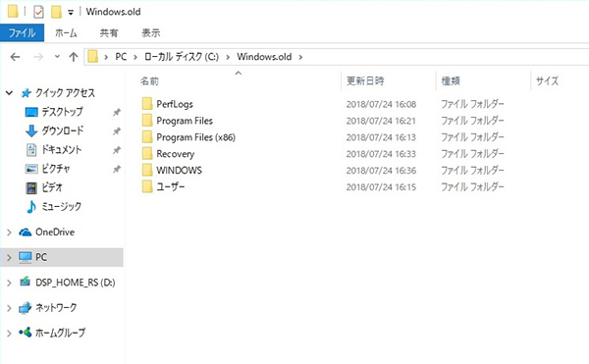Expand the chevron after ローカル ディスク (C:) in breadcrumb
This screenshot has width=589, height=364.
tap(228, 57)
